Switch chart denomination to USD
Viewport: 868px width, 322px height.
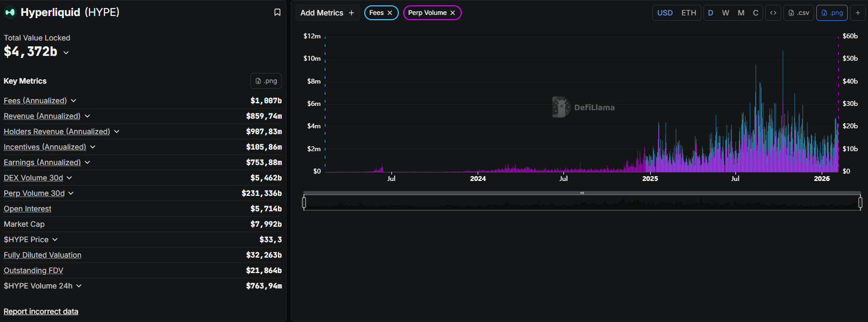pos(665,13)
